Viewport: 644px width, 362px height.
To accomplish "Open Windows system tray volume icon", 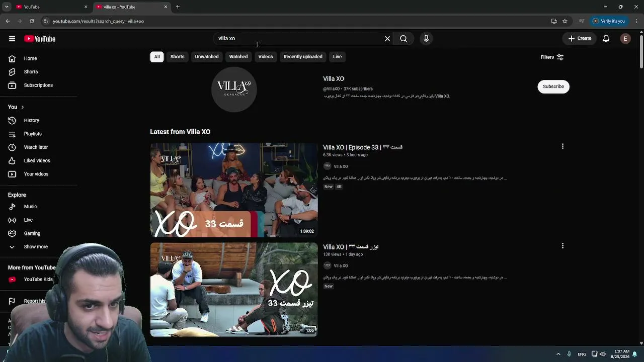I will click(x=603, y=354).
